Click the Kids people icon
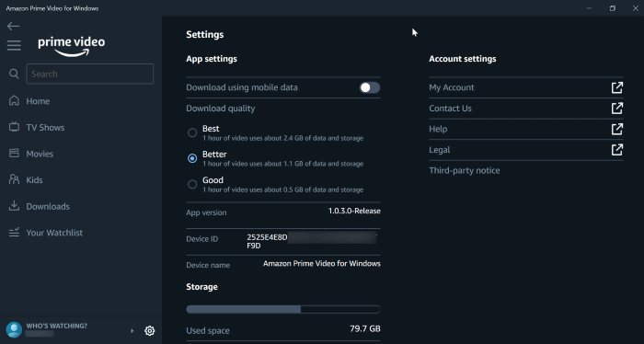Viewport: 644px width, 344px height. (14, 179)
